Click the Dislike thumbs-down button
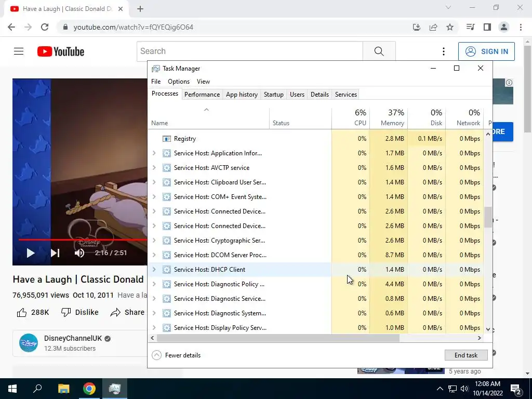 79,312
